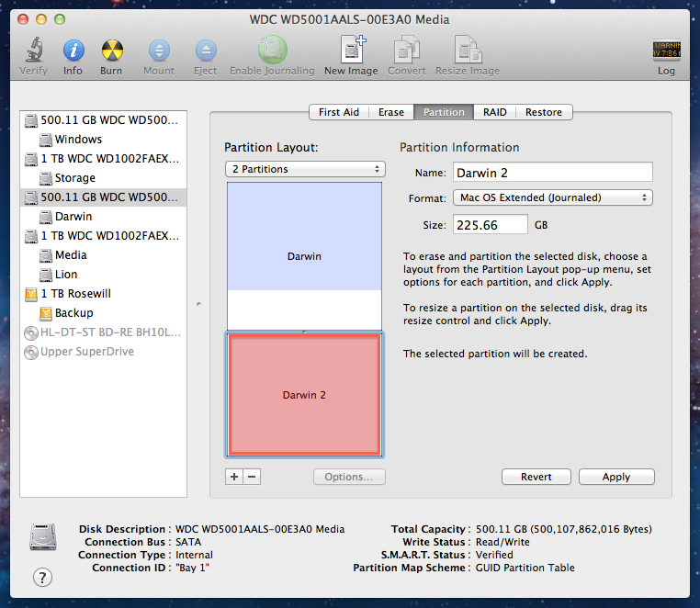700x608 pixels.
Task: Switch to the Restore tab
Action: click(544, 112)
